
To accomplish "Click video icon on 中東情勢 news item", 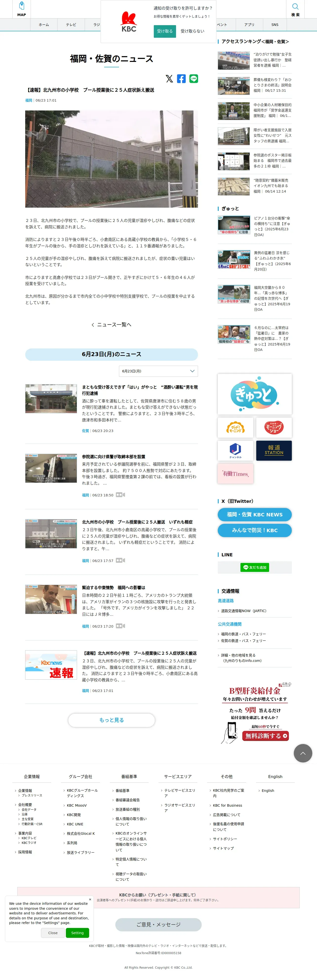I will (120, 626).
